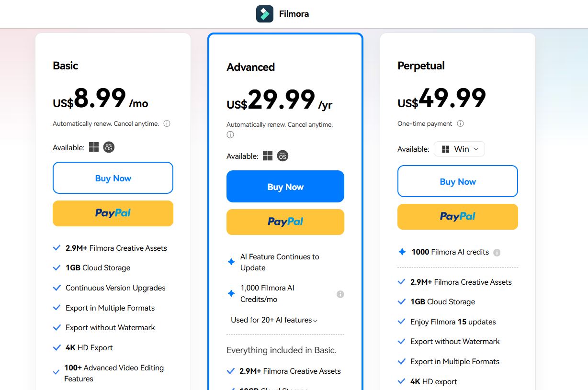
Task: Click the Filmora logo icon in the header
Action: 265,13
